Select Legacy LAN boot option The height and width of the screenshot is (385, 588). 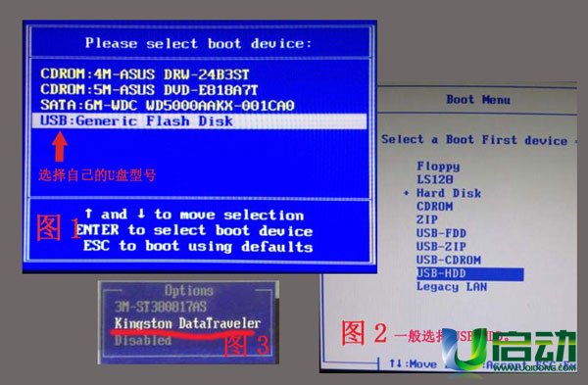[x=452, y=287]
